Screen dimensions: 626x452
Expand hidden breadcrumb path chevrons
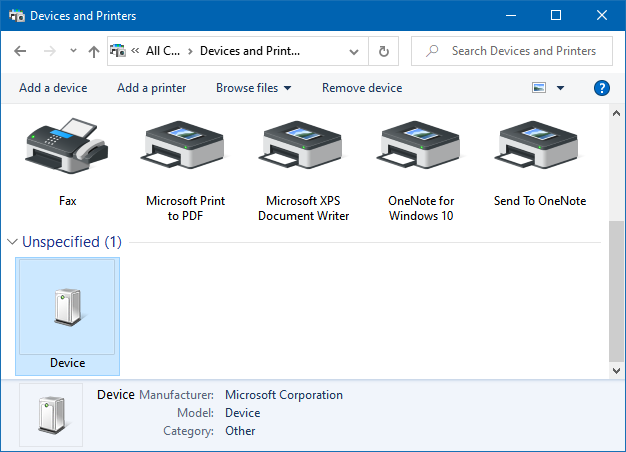[135, 51]
